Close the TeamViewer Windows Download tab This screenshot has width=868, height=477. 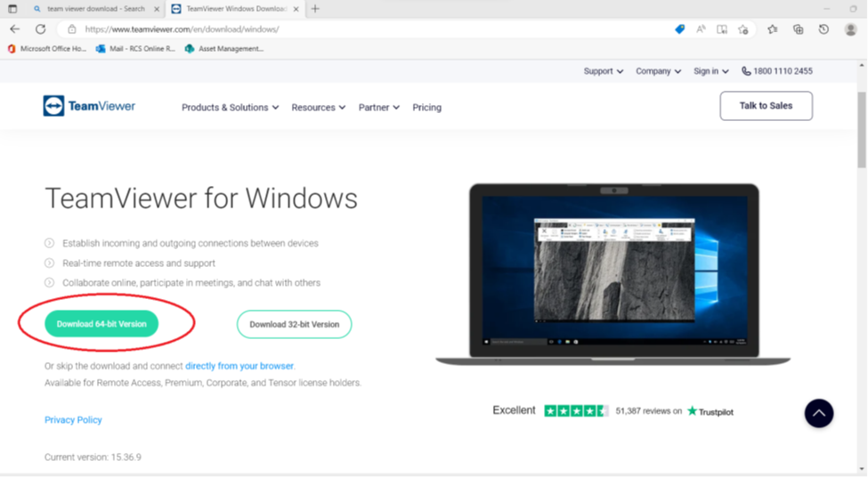[x=296, y=9]
